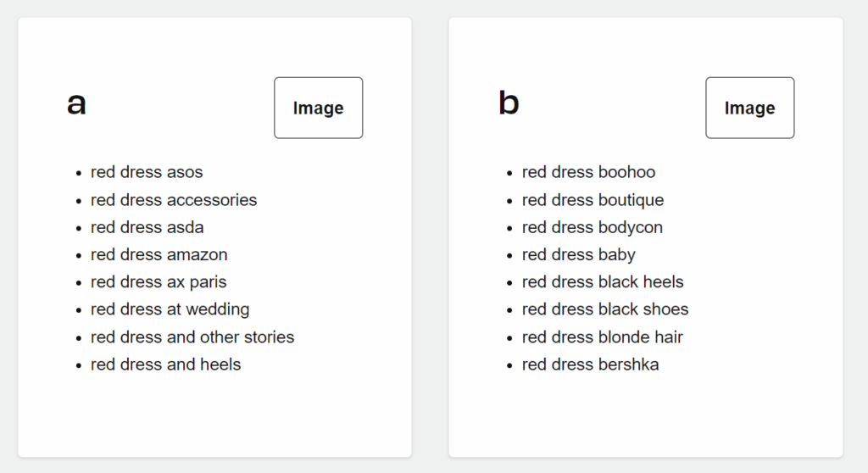Pick the 'red dress at wedding' suggestion
Image resolution: width=868 pixels, height=473 pixels.
[170, 309]
